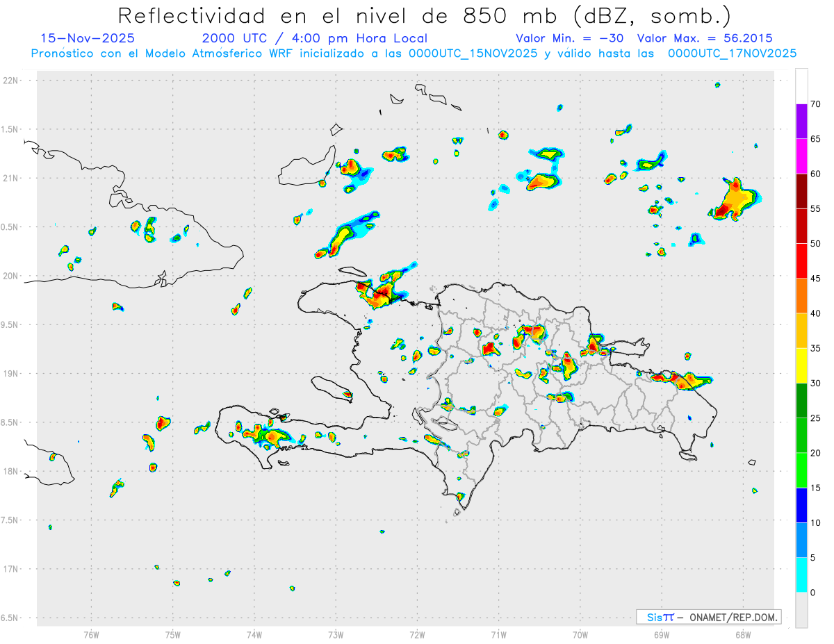
Task: Click the color bar label "0"
Action: coord(813,593)
